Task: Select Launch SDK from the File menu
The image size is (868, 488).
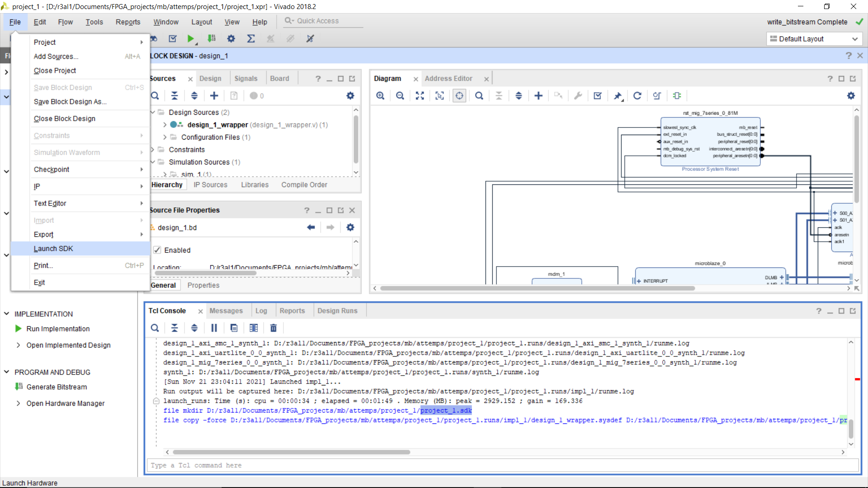Action: [x=53, y=249]
